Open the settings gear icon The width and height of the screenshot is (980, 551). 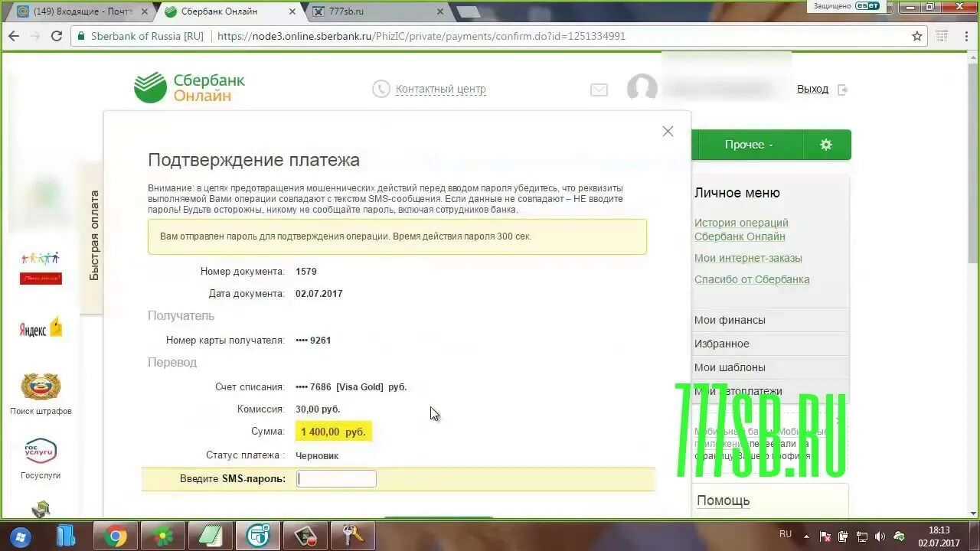pos(826,145)
